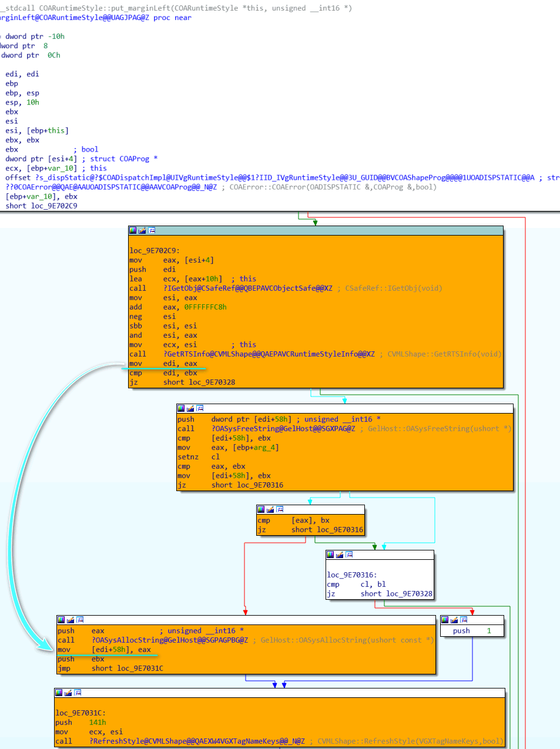
Task: Click the OASysAllocString call operand
Action: pos(169,640)
